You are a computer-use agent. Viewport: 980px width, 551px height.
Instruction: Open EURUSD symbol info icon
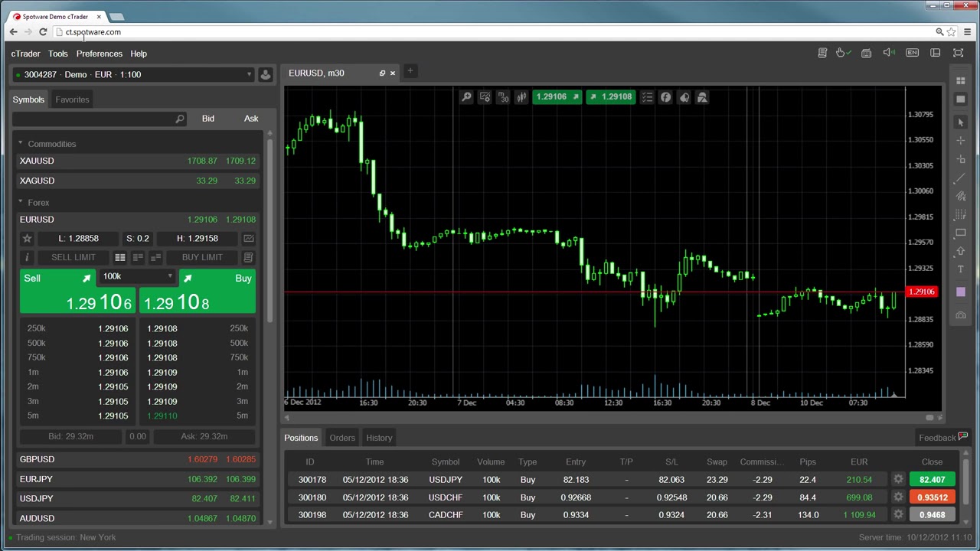point(27,258)
